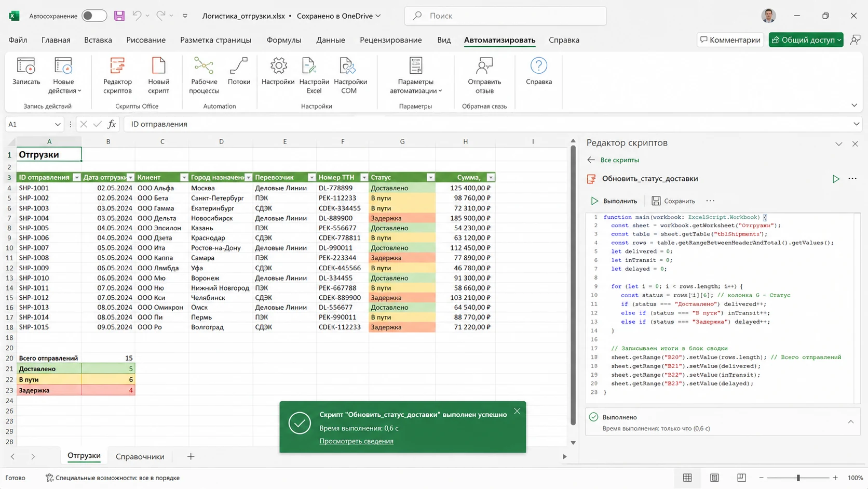Adjust the zoom slider in status bar

pyautogui.click(x=798, y=478)
